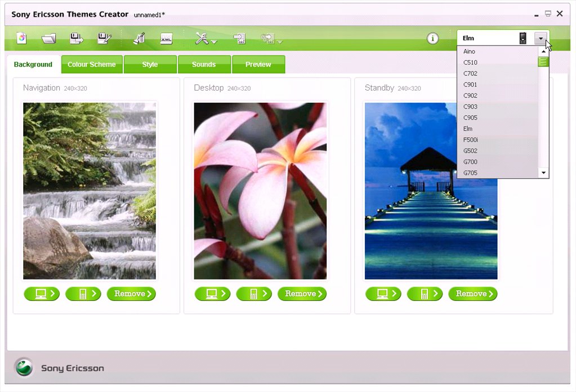Pick C901 from the dropdown list
This screenshot has height=392, width=576.
tap(497, 84)
